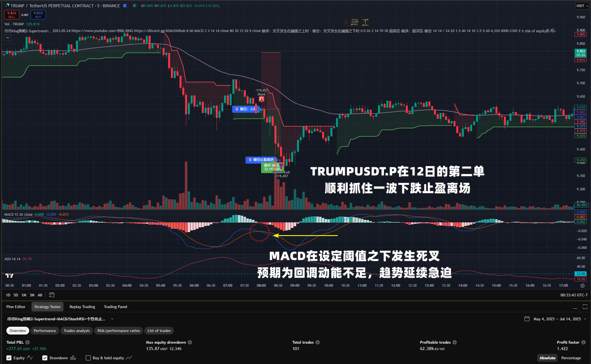Click the floating toolbar drag handle dots

pos(346,22)
